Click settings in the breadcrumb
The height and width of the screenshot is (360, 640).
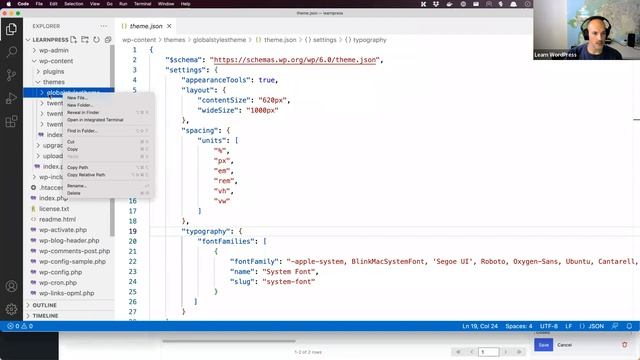click(x=324, y=40)
